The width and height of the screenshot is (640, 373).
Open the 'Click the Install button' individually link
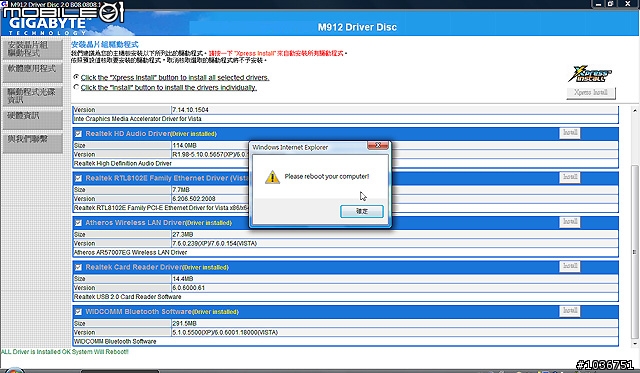169,88
